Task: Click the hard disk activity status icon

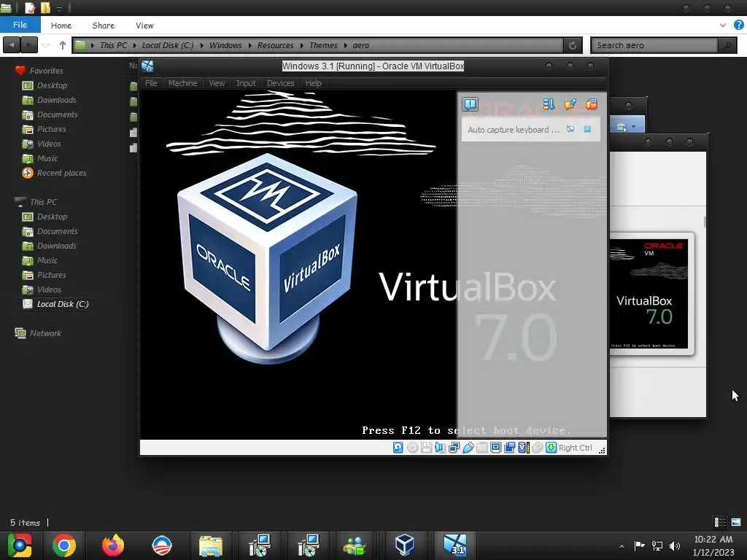Action: (398, 448)
